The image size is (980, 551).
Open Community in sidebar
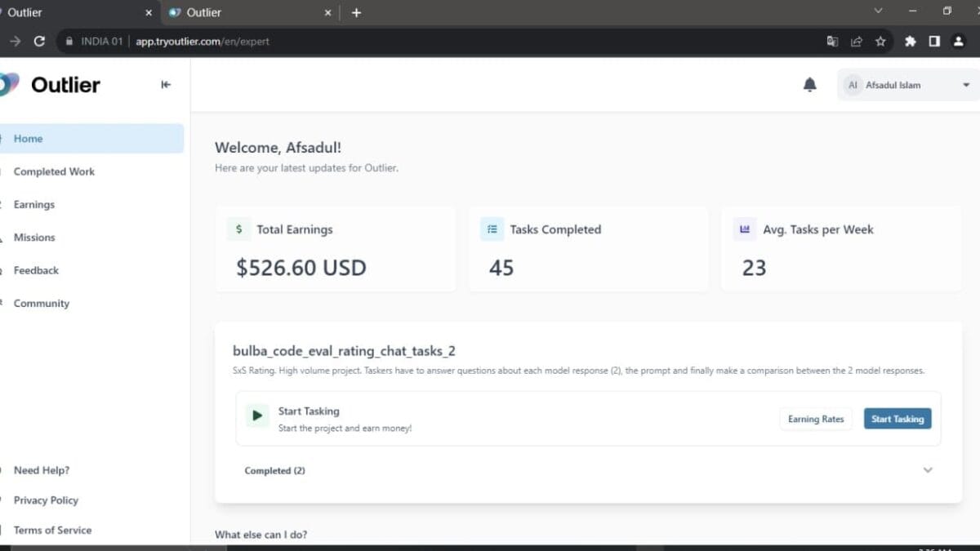click(42, 303)
